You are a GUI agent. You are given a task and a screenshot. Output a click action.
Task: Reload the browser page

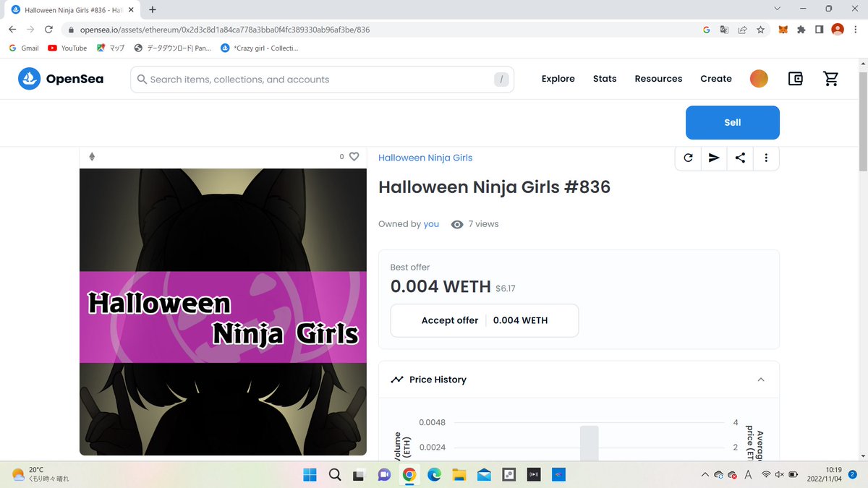pos(48,30)
